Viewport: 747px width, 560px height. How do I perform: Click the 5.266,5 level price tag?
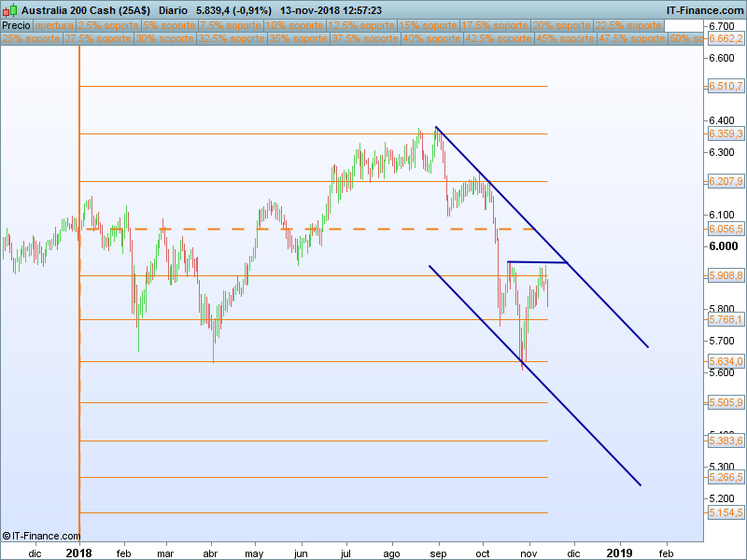click(x=726, y=477)
